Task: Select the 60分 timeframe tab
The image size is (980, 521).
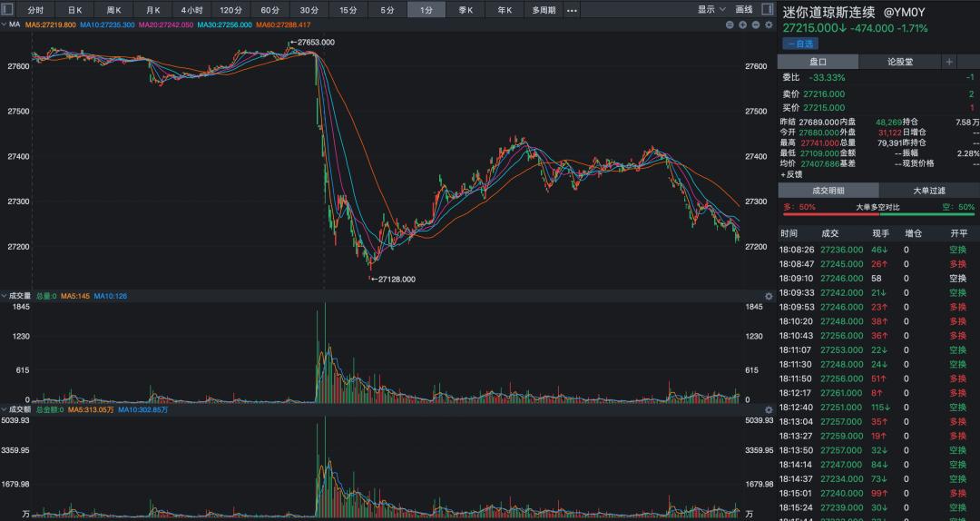Action: (270, 10)
